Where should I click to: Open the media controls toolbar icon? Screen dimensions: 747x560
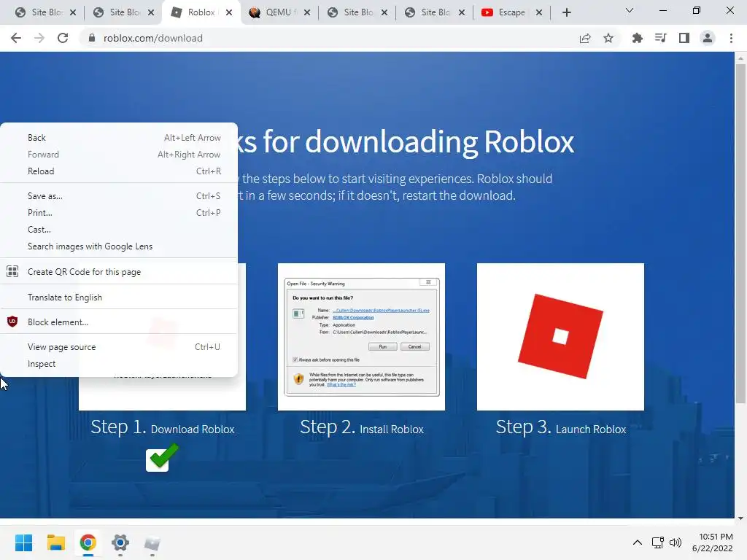click(661, 38)
